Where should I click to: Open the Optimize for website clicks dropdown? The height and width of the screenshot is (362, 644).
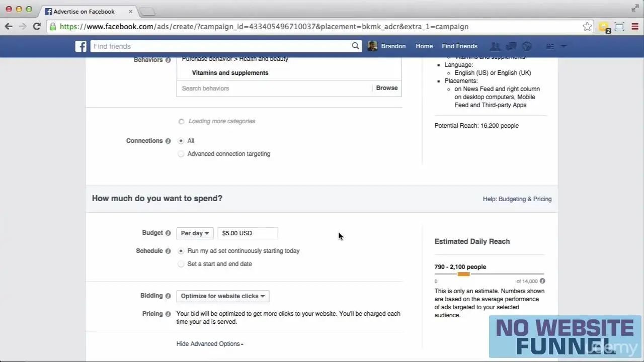223,296
